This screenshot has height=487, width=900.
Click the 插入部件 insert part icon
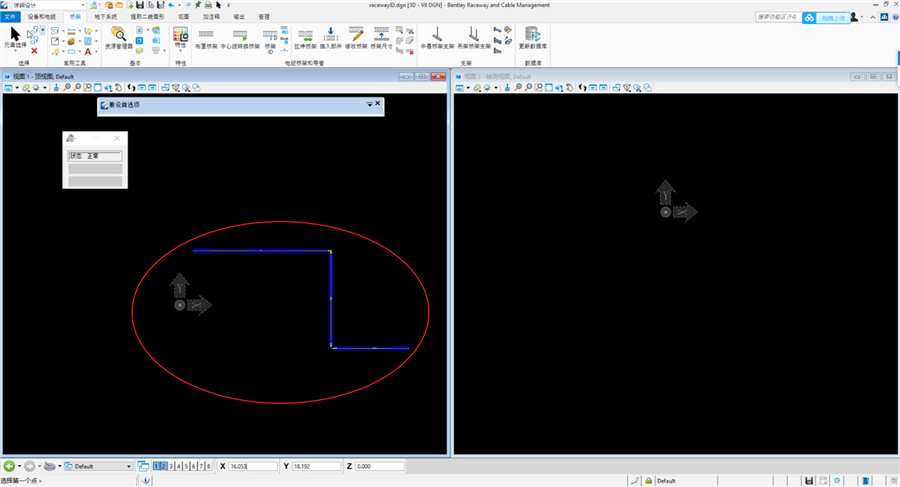point(331,38)
